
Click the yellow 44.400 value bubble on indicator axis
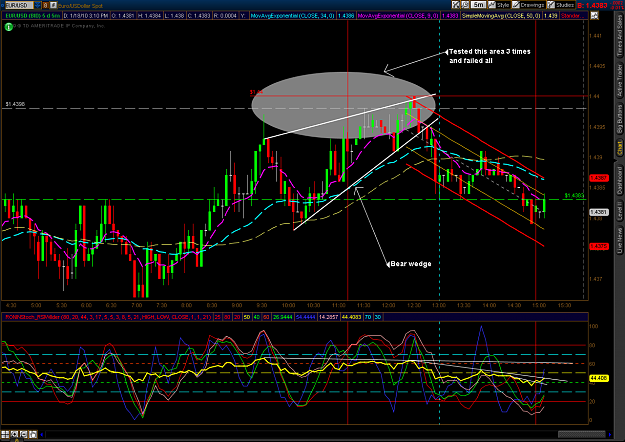599,378
